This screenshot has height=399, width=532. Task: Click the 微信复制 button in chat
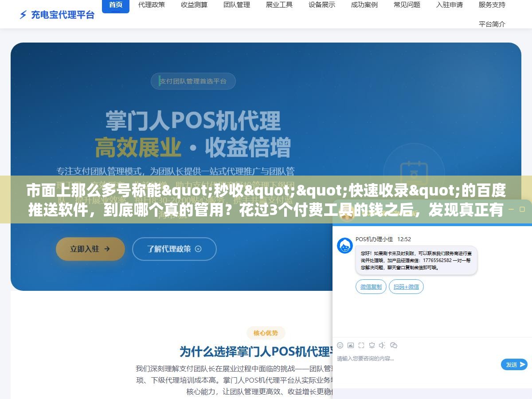pyautogui.click(x=371, y=287)
